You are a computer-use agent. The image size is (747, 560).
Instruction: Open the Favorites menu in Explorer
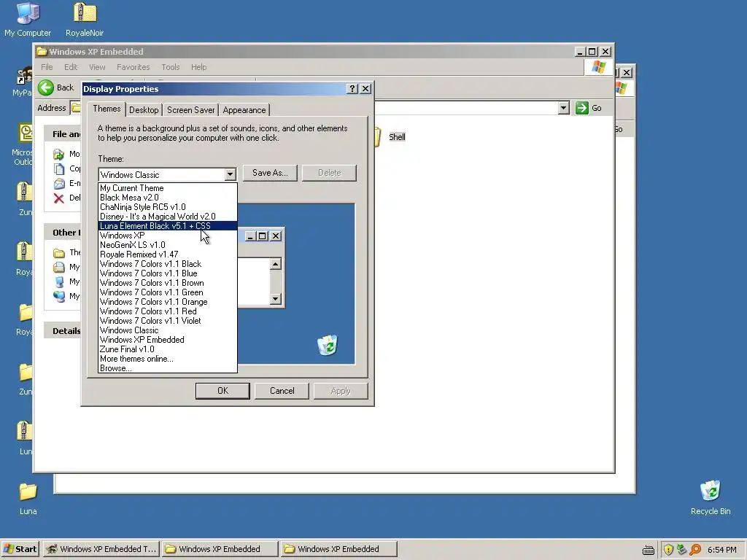click(x=133, y=67)
